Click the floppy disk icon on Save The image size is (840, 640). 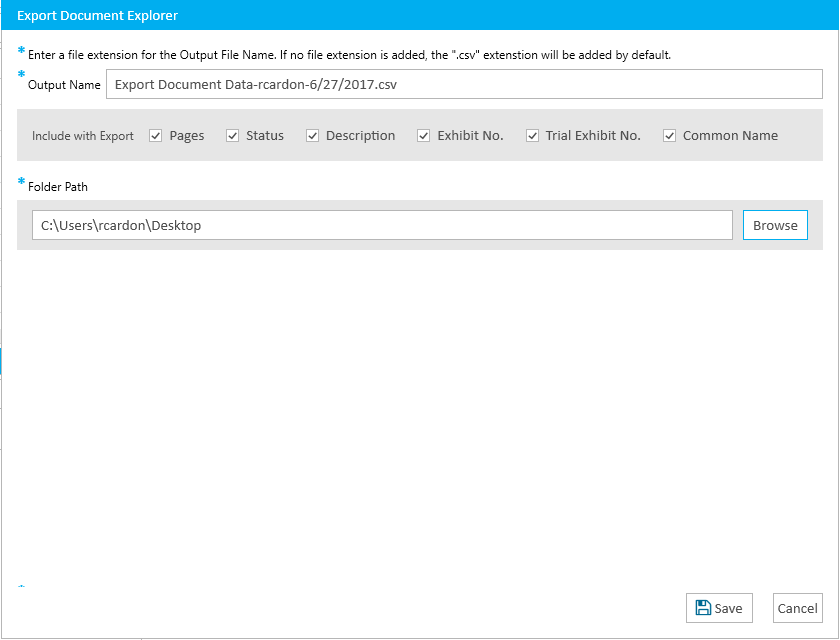click(703, 608)
